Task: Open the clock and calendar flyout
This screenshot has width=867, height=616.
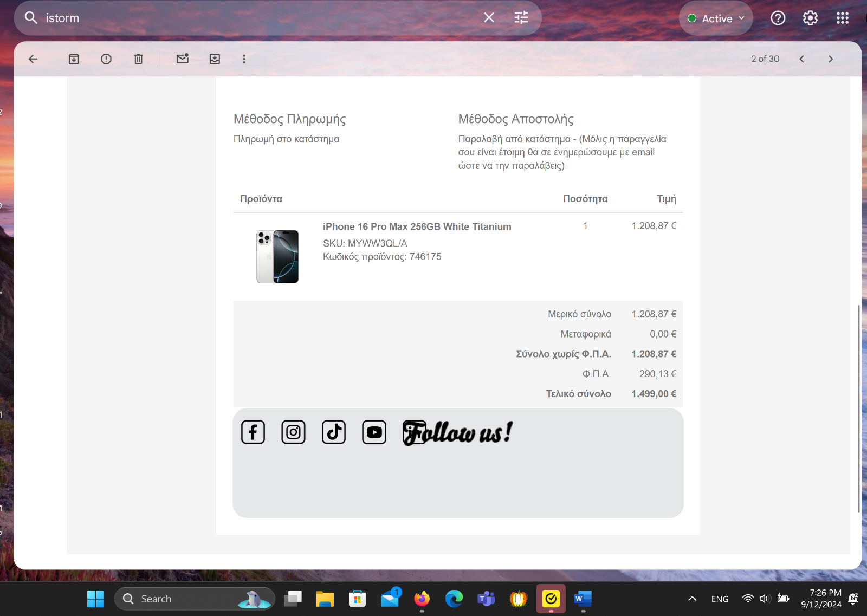Action: click(x=821, y=599)
